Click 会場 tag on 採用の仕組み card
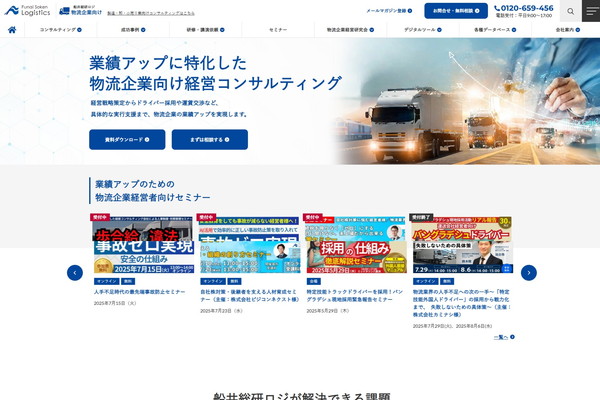600x400 pixels. 313,281
